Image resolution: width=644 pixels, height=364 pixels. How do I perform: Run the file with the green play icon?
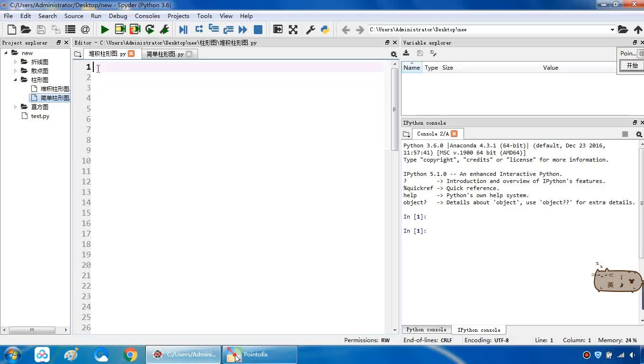[105, 29]
